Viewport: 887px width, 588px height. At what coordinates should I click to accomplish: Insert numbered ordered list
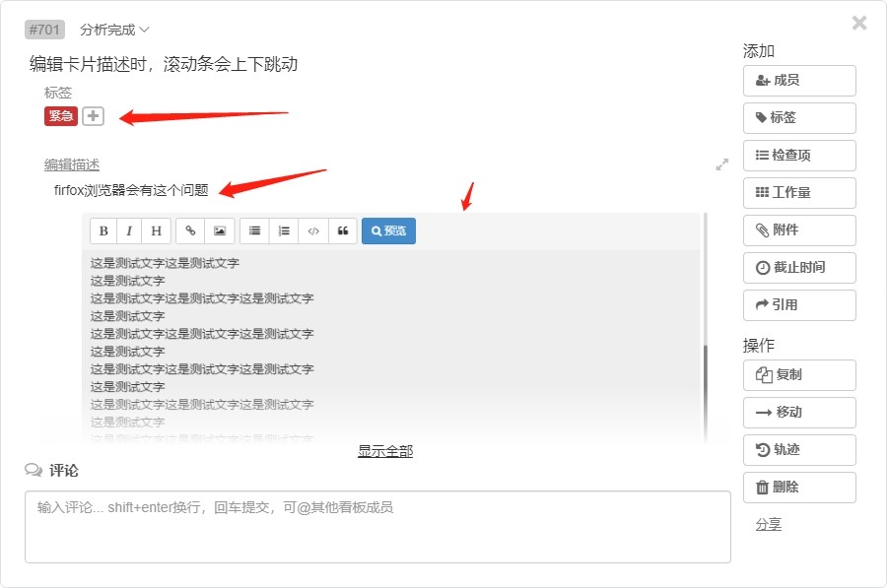pyautogui.click(x=284, y=231)
